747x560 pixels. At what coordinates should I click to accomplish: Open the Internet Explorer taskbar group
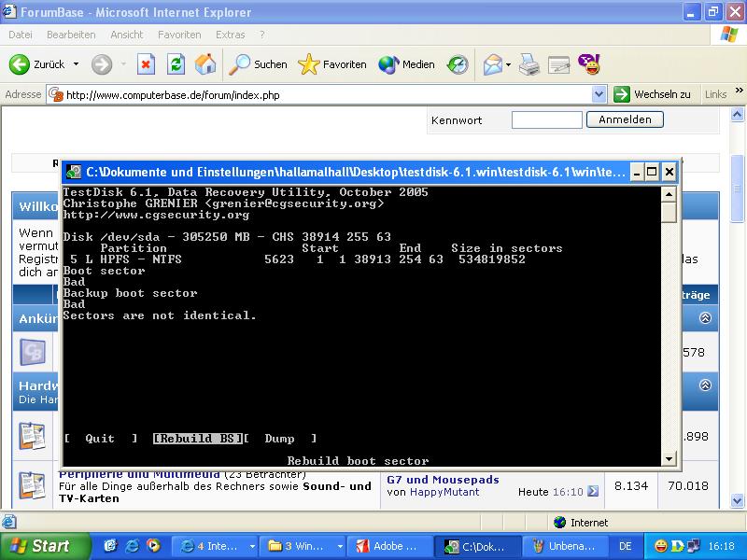click(x=214, y=546)
